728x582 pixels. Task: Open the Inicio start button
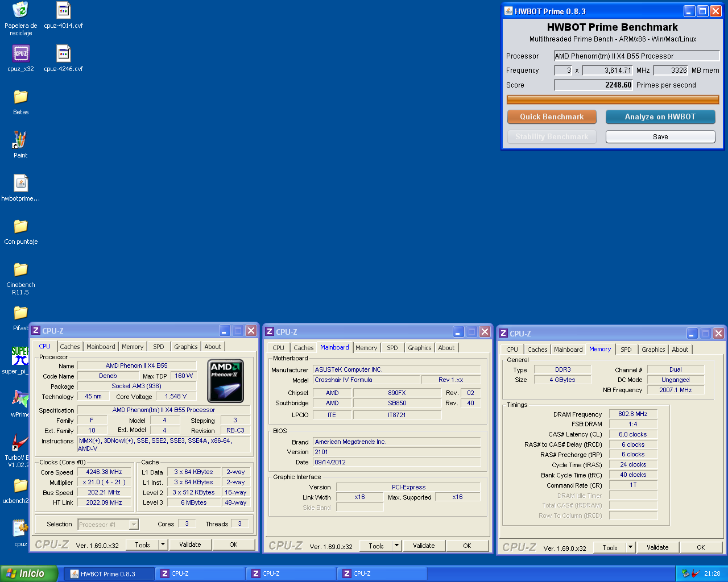pyautogui.click(x=29, y=573)
